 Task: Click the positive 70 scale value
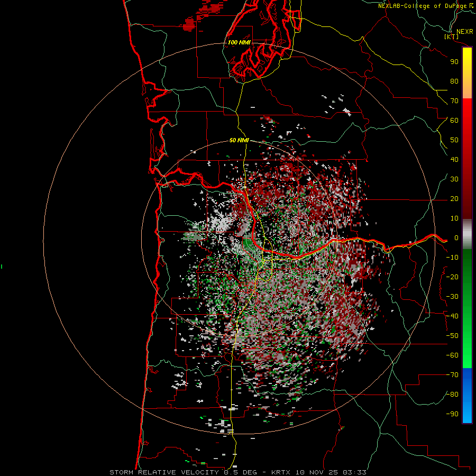pos(454,101)
